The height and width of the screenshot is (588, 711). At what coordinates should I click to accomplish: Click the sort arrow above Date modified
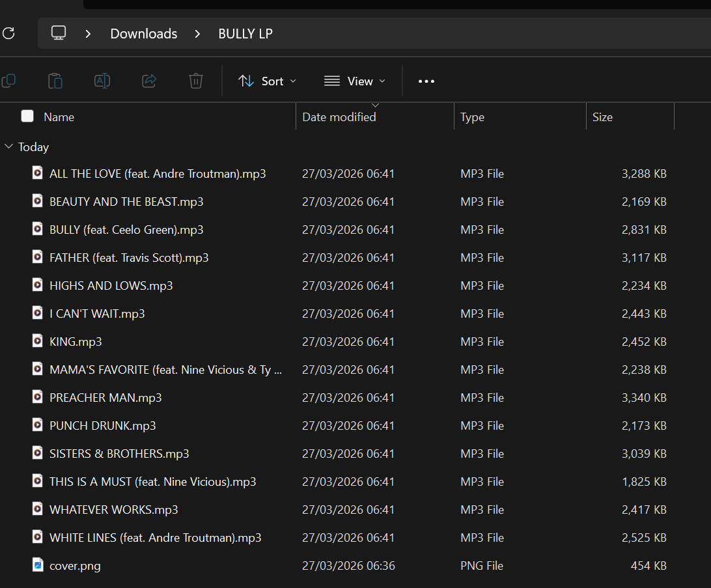pos(375,105)
